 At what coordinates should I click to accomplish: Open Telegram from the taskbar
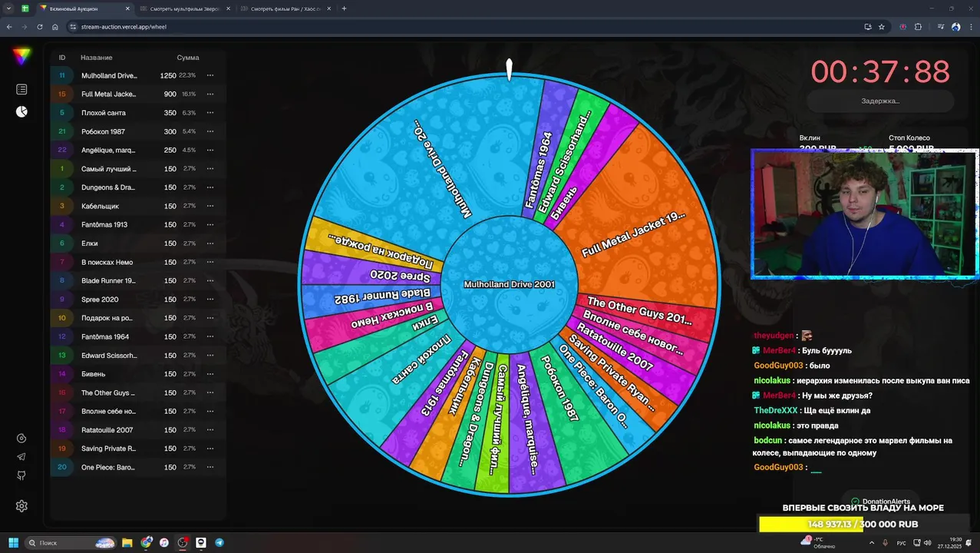[x=219, y=543]
